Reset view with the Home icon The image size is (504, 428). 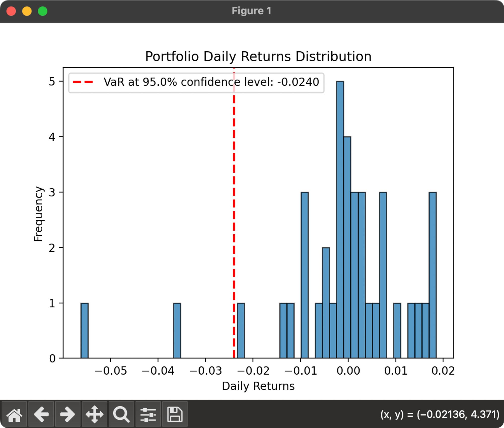(x=14, y=414)
